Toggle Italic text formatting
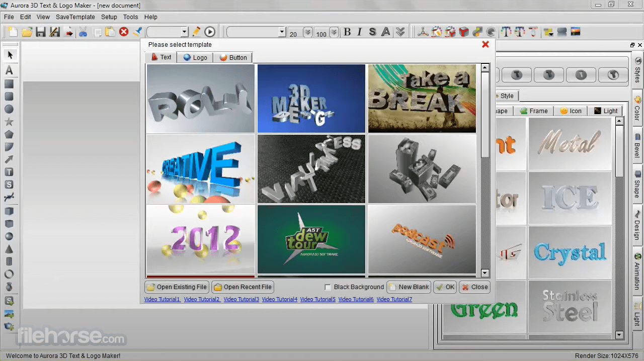 tap(359, 32)
